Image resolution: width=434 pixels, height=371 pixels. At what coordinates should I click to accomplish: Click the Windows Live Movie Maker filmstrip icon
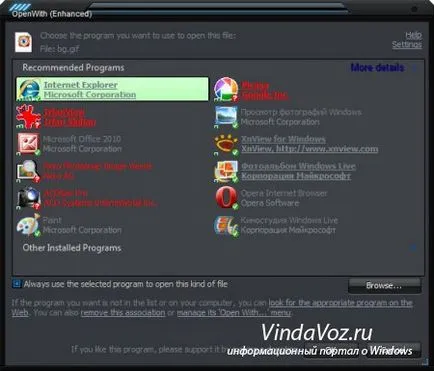[226, 225]
